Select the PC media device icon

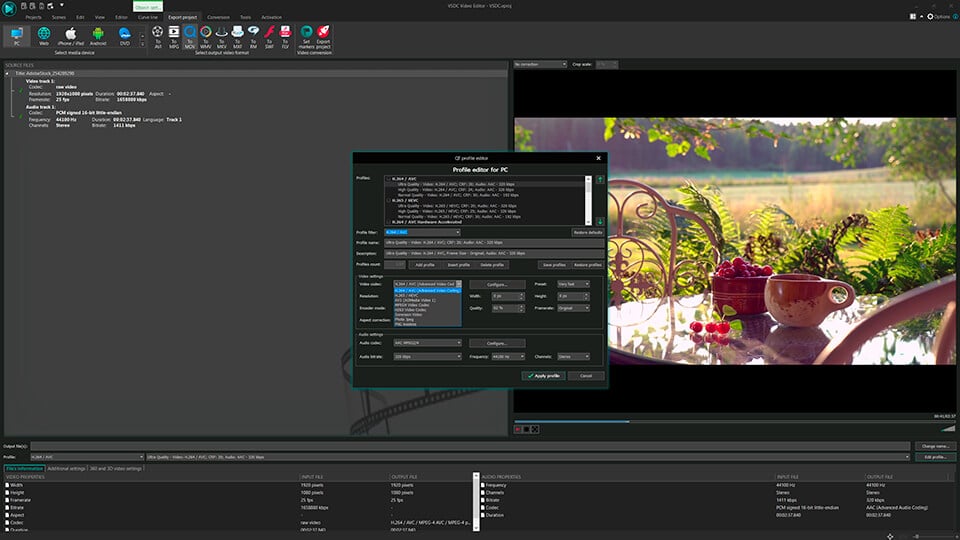pos(16,36)
